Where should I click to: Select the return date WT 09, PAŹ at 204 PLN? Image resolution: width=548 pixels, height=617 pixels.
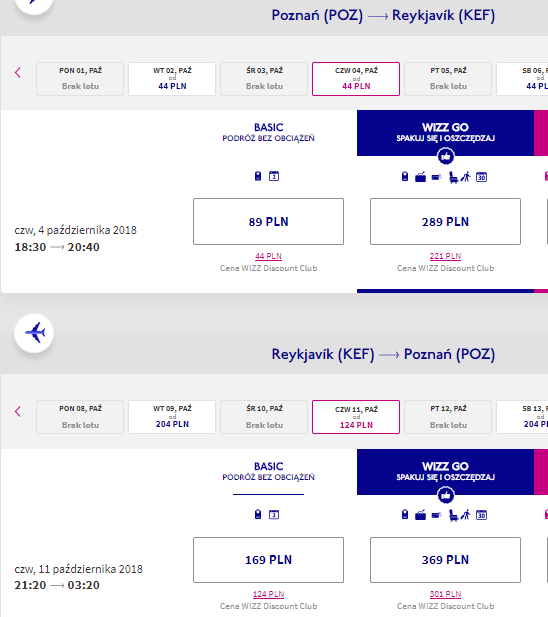tap(172, 417)
